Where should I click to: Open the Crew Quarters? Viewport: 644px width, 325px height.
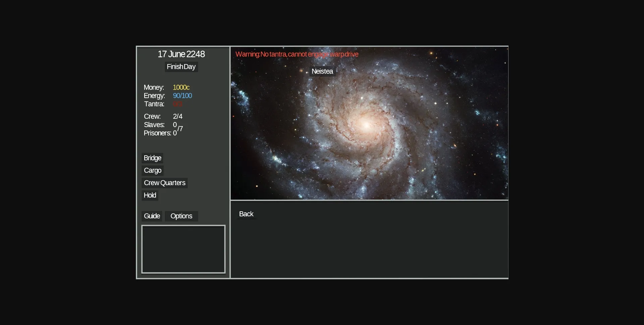164,183
